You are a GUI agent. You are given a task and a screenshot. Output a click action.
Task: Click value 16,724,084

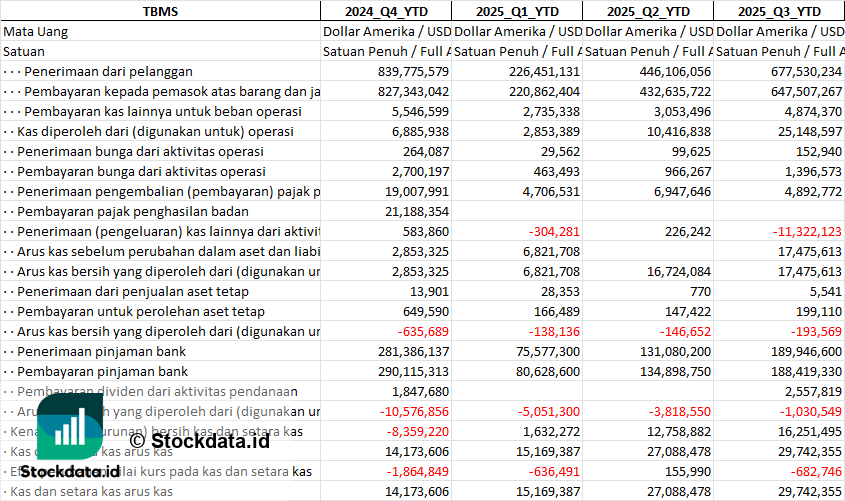[679, 271]
